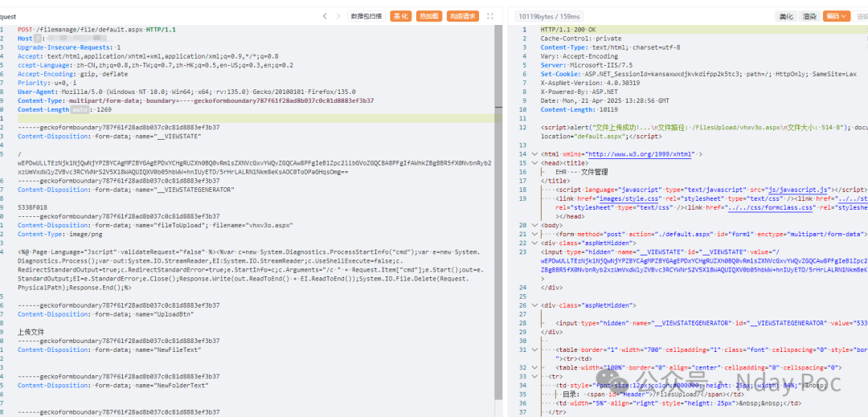
Task: Click the name="NewFileText" disposition line
Action: coord(109,350)
